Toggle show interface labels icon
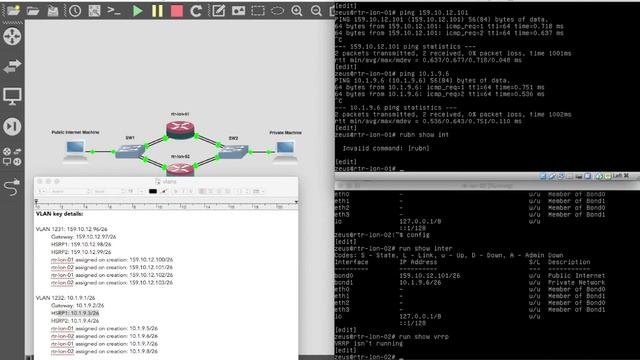 point(94,11)
